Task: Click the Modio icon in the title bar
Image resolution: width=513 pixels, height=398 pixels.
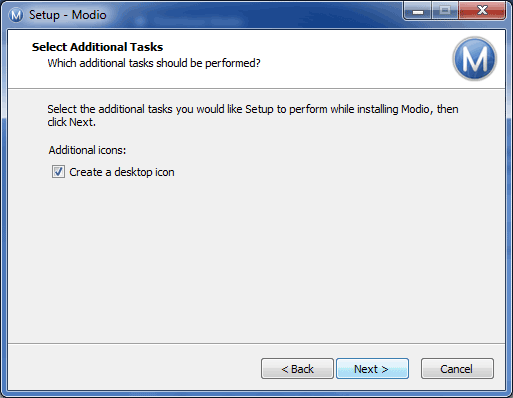Action: pyautogui.click(x=16, y=15)
